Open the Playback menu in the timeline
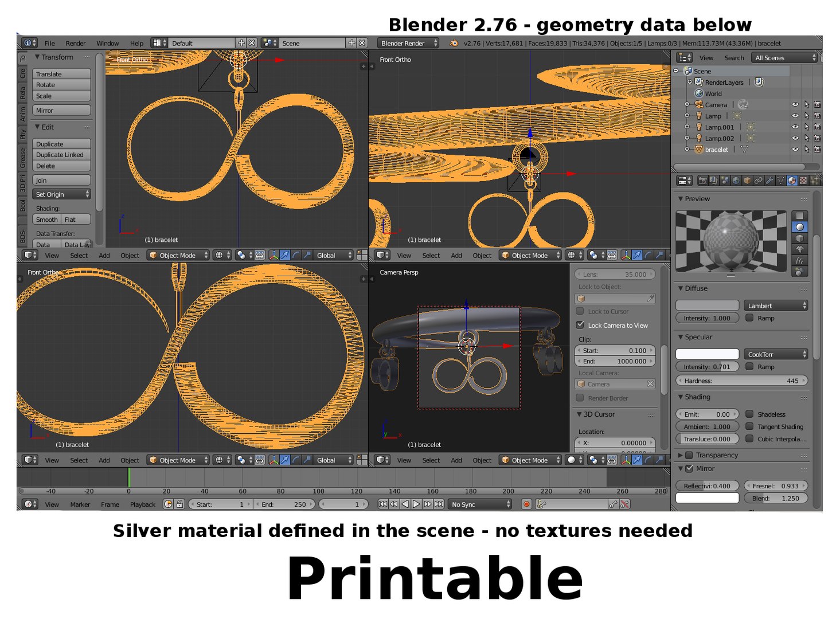Viewport: 840px width, 619px height. click(x=143, y=504)
